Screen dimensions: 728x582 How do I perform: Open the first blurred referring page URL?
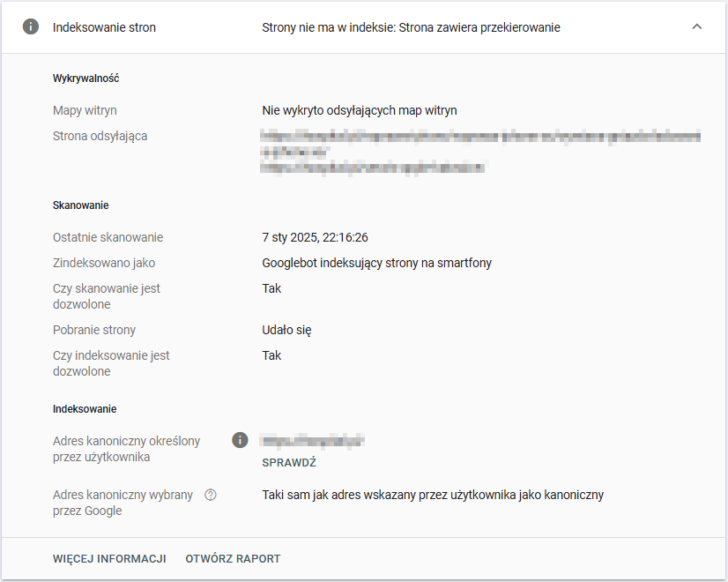click(480, 137)
